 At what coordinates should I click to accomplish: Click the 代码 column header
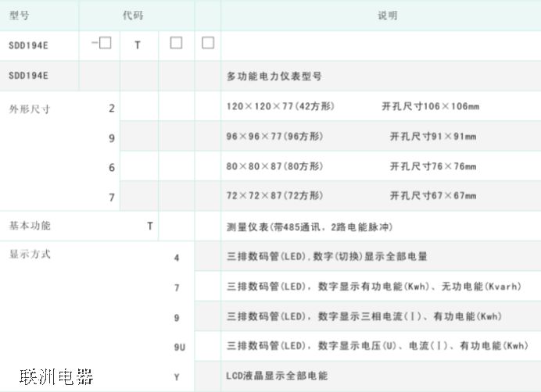(x=133, y=15)
